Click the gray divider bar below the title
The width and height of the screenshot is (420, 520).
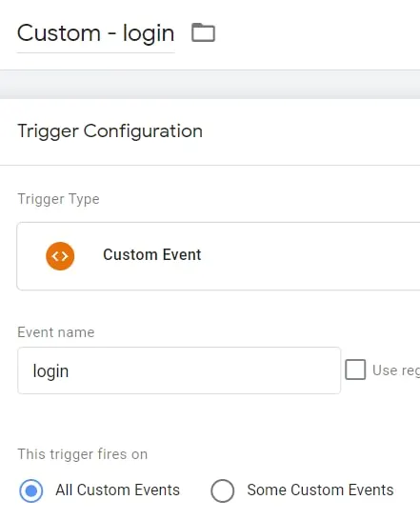pyautogui.click(x=210, y=84)
